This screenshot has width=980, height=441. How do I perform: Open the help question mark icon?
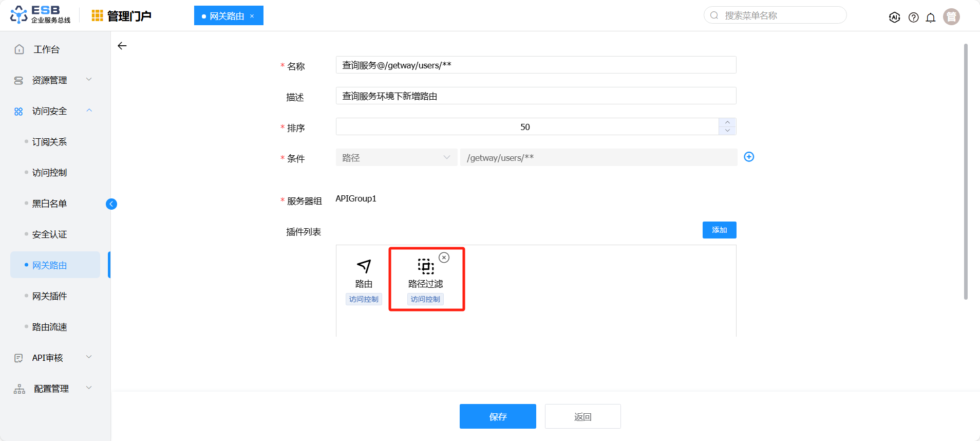(x=913, y=17)
